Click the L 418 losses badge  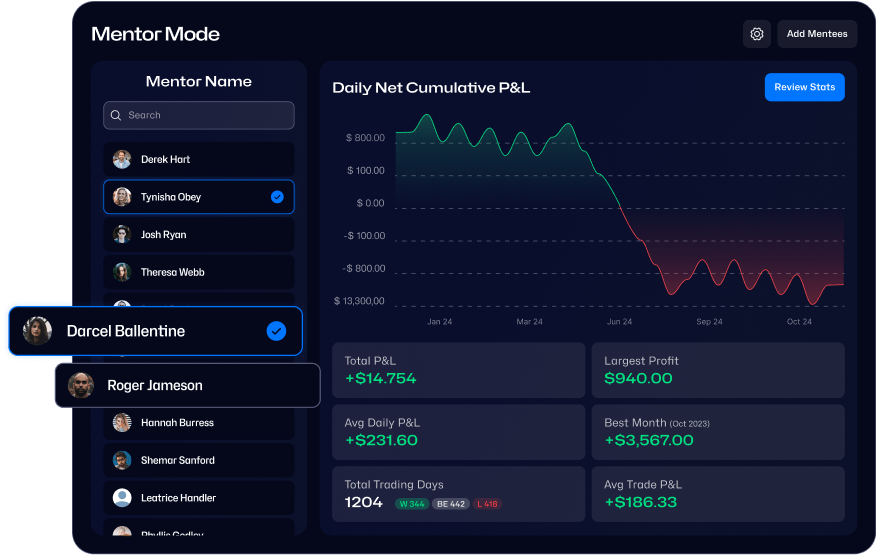[x=487, y=504]
